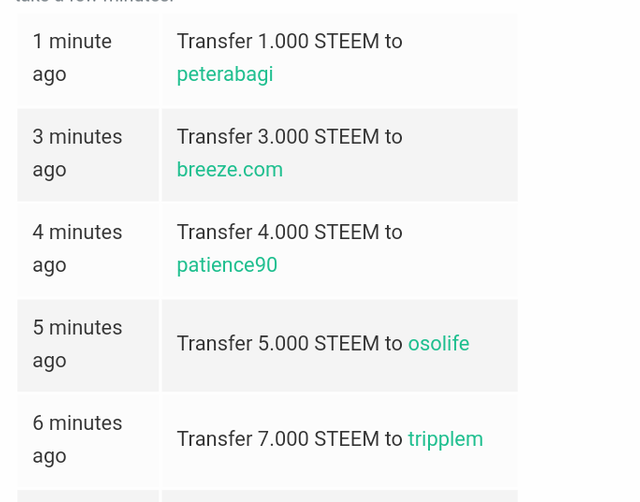The height and width of the screenshot is (502, 640).
Task: Select the "3 minutes ago" timestamp cell
Action: (77, 153)
